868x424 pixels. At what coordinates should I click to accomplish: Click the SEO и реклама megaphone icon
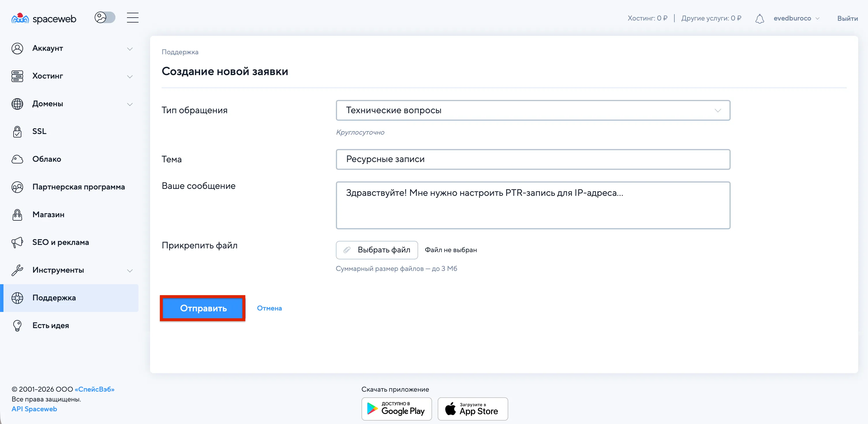tap(17, 242)
